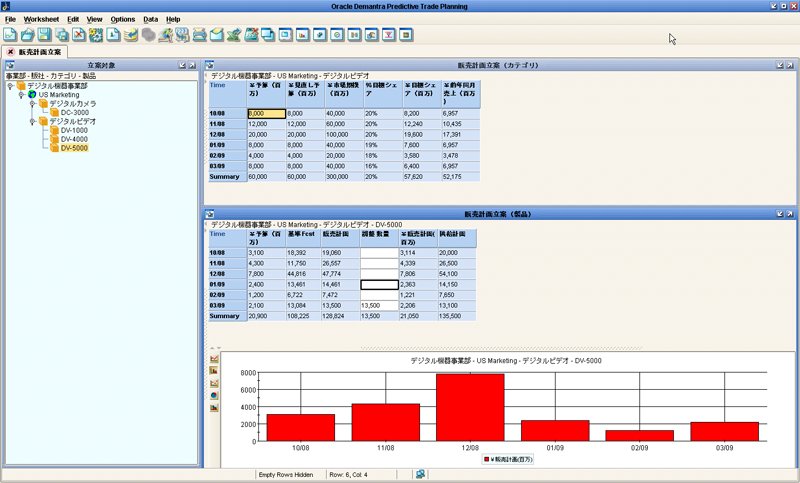Click the empty adjustment cell for row 10/08
800x483 pixels.
coord(380,253)
